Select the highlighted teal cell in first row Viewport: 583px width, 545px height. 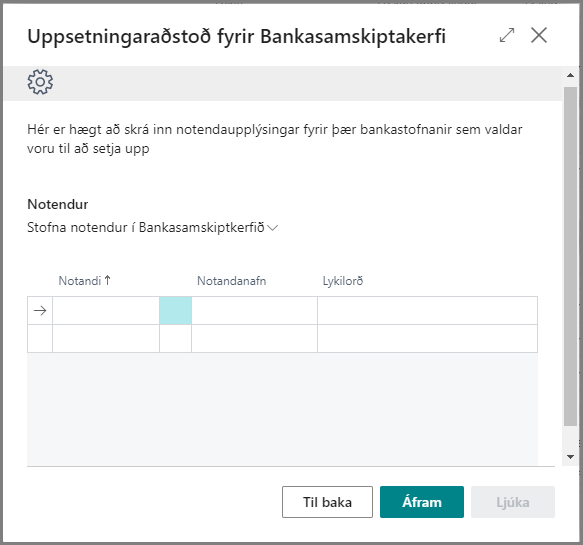(x=175, y=310)
